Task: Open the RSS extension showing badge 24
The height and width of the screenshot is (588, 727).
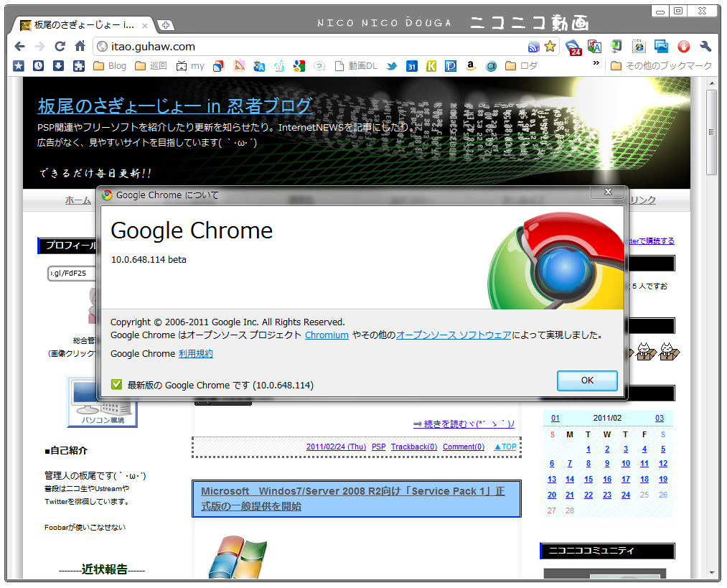Action: [x=573, y=47]
